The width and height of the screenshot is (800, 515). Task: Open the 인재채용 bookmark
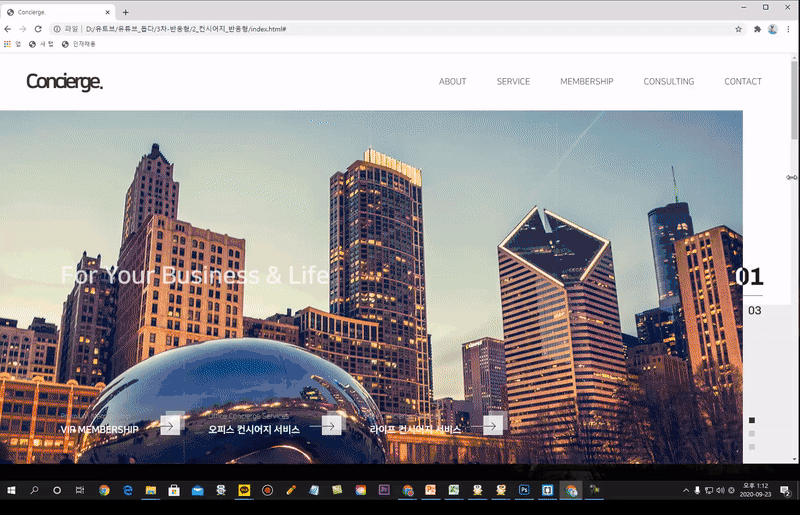(x=79, y=44)
